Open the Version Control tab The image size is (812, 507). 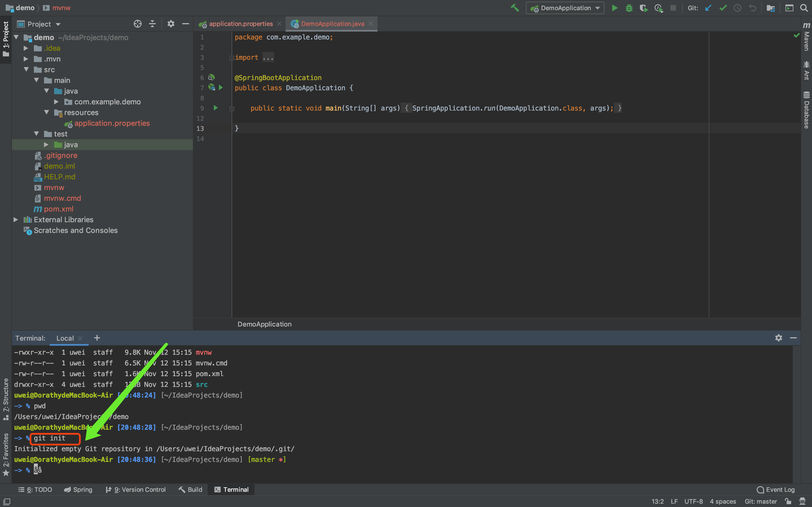[136, 490]
